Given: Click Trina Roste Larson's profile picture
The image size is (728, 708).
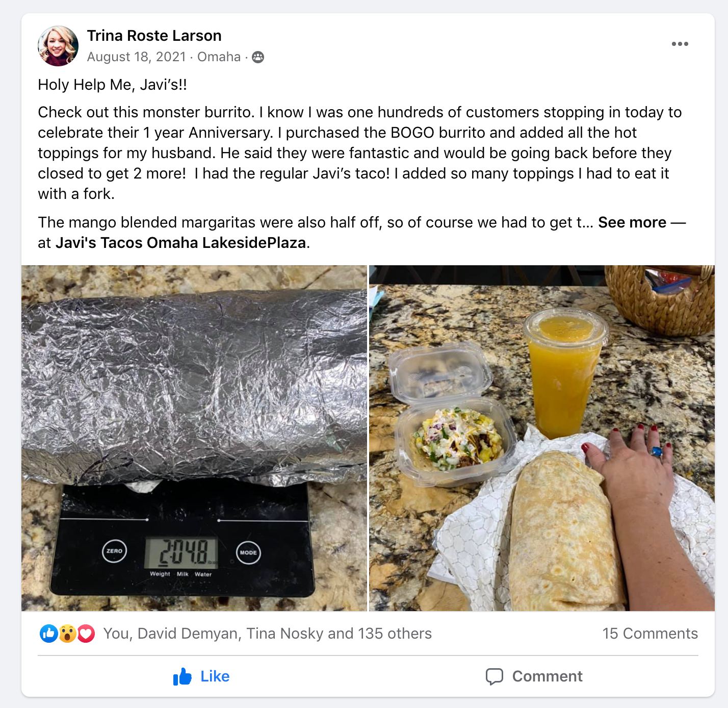Looking at the screenshot, I should pyautogui.click(x=58, y=46).
